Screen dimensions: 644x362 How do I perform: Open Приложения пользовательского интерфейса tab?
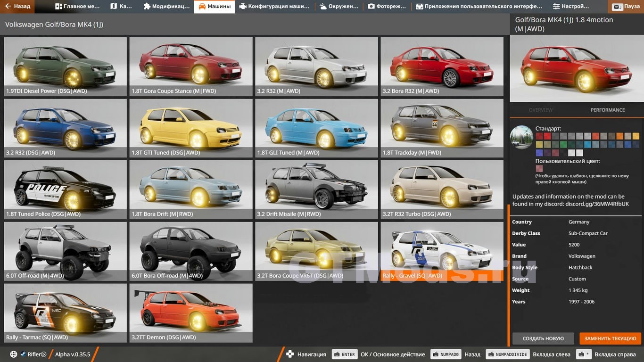tap(479, 7)
